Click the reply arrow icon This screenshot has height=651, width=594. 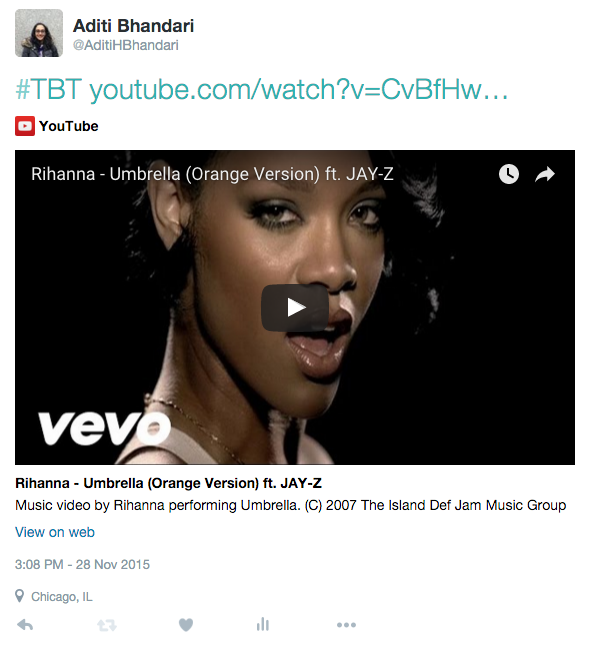pyautogui.click(x=25, y=624)
